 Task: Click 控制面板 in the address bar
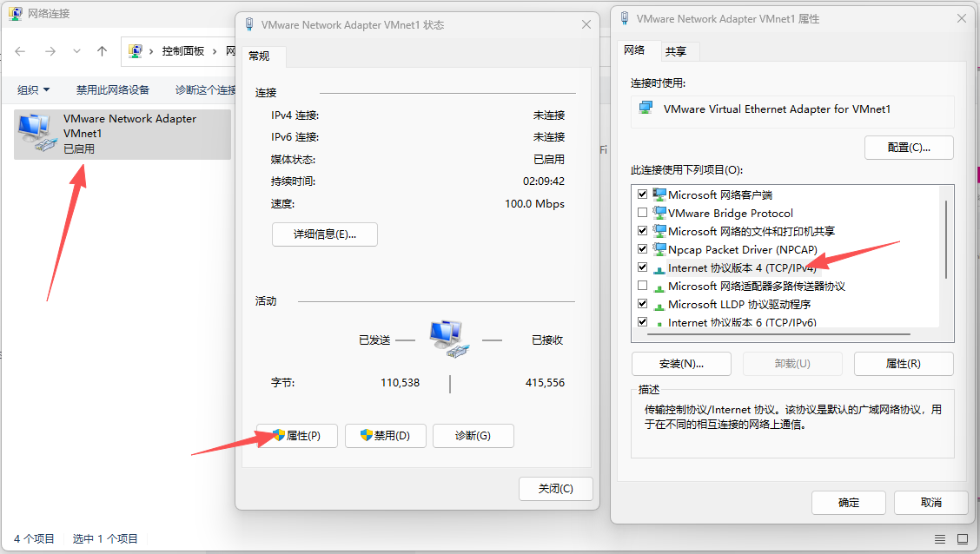pyautogui.click(x=183, y=51)
